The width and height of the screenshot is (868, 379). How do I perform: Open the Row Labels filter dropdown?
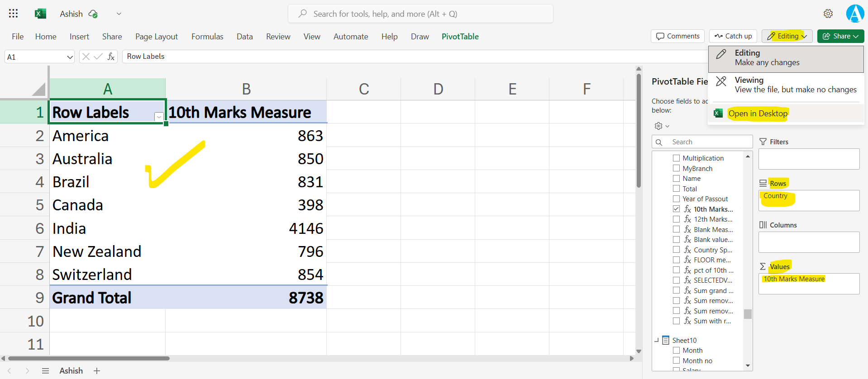pyautogui.click(x=159, y=117)
